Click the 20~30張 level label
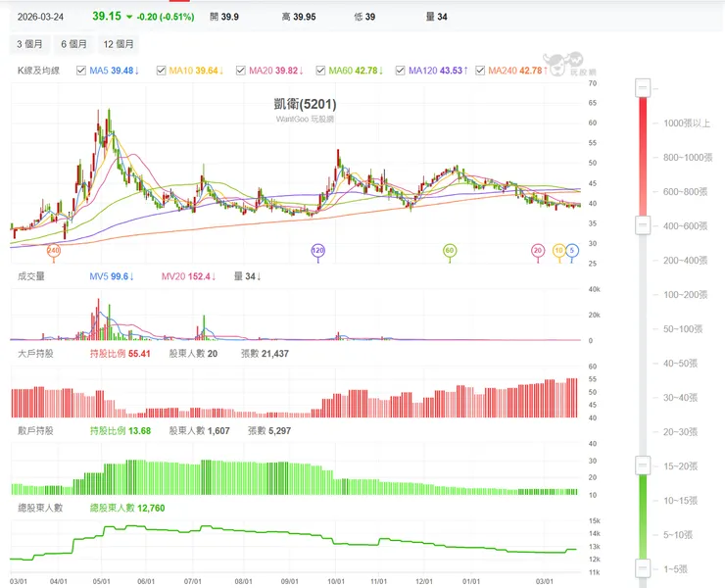The image size is (725, 588). click(680, 431)
